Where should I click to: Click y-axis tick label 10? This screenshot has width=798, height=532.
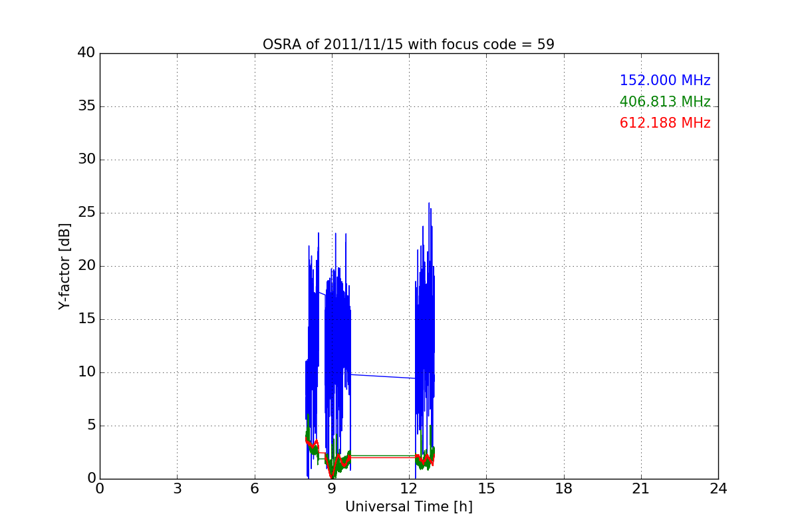[x=86, y=372]
